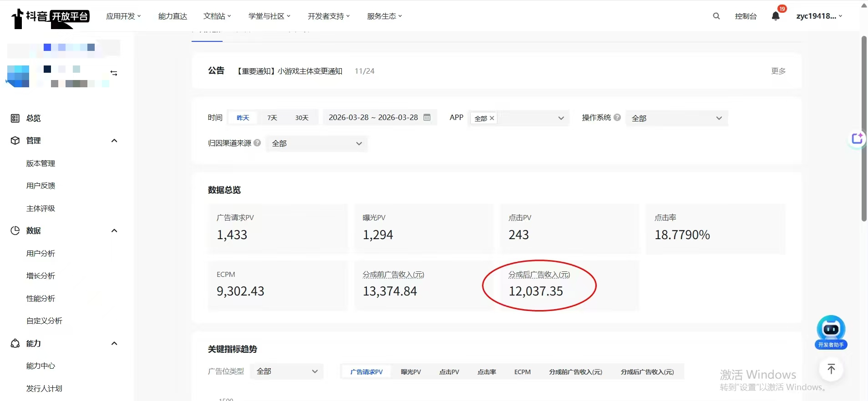Click the Douyin Open Platform logo
The height and width of the screenshot is (401, 868).
click(x=50, y=18)
